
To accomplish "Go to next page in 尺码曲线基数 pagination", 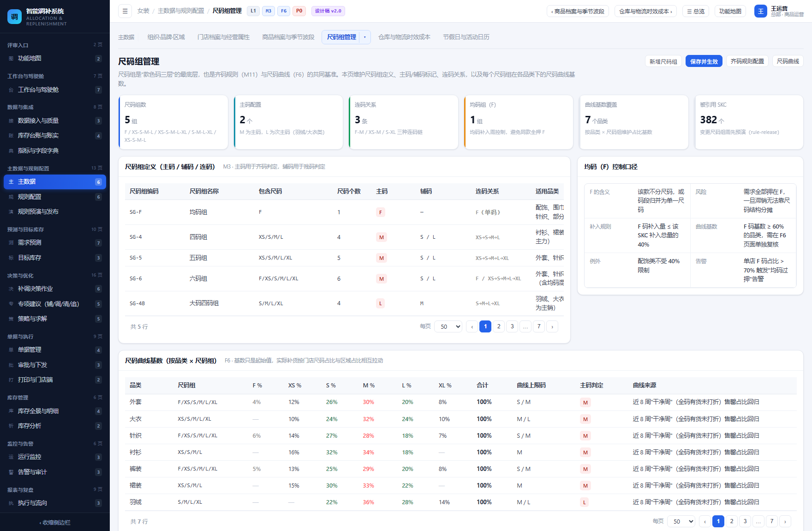I will tap(785, 521).
